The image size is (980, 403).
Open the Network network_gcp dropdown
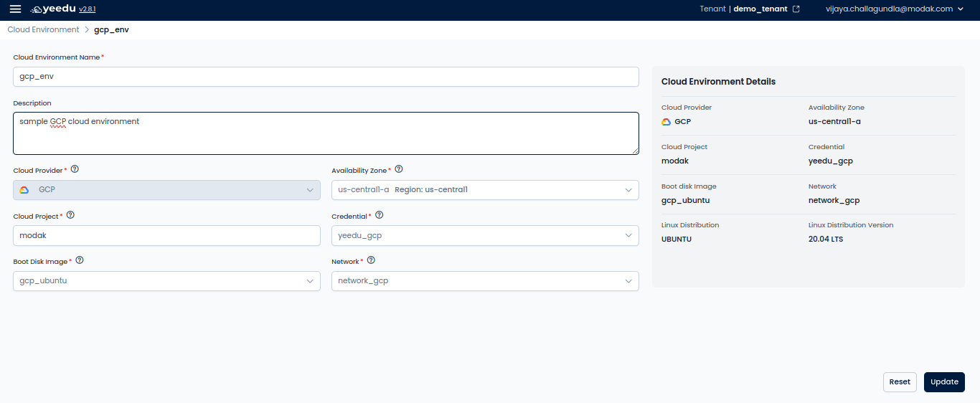pyautogui.click(x=485, y=281)
